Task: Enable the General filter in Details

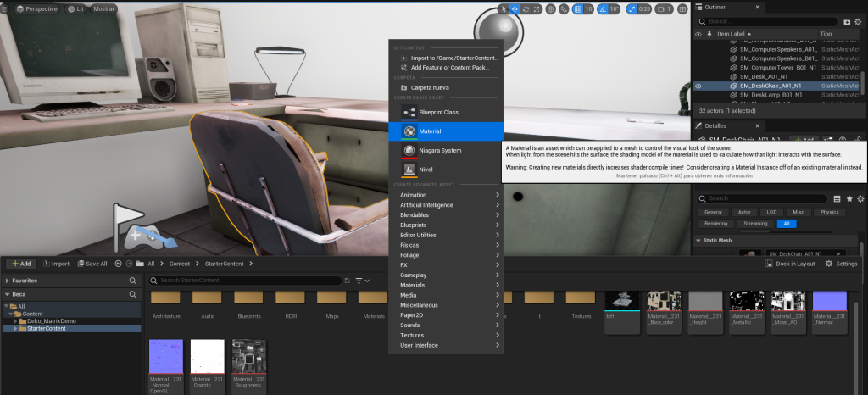Action: click(x=713, y=213)
